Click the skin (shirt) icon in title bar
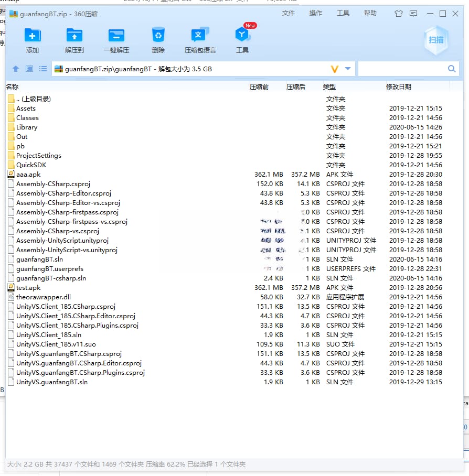 click(399, 13)
